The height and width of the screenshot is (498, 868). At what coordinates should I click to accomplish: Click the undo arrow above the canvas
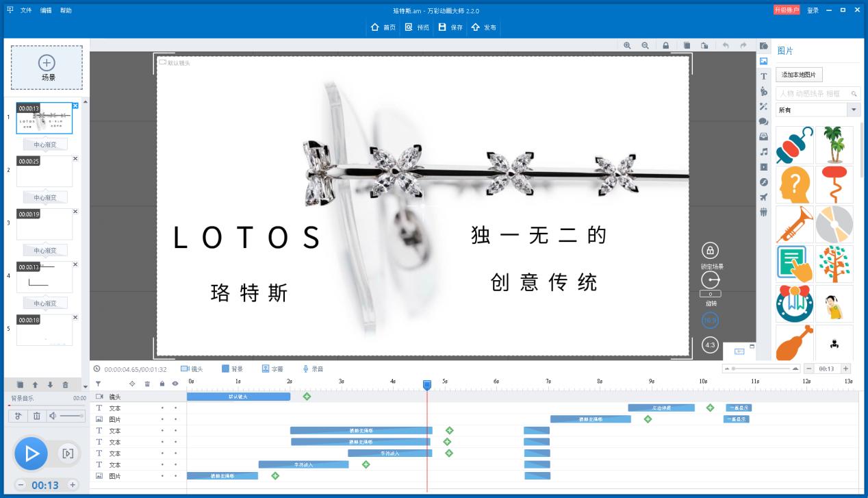click(726, 45)
